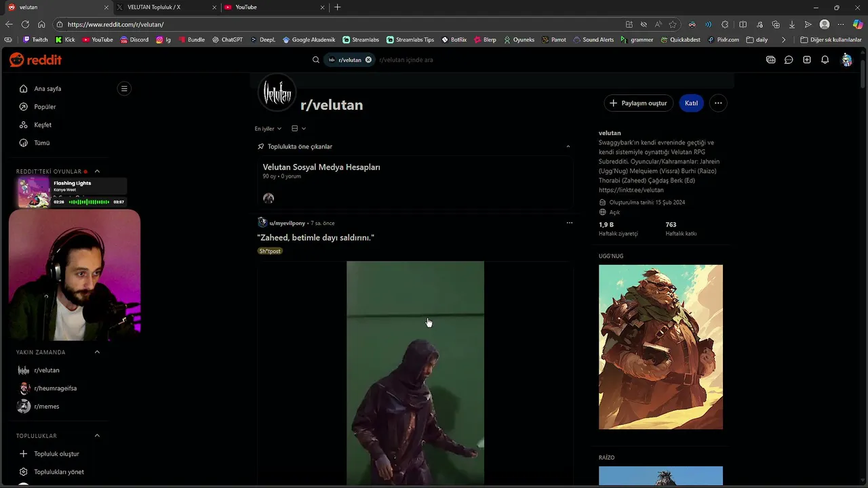Open DeepL bookmark
868x488 pixels.
pyautogui.click(x=263, y=40)
